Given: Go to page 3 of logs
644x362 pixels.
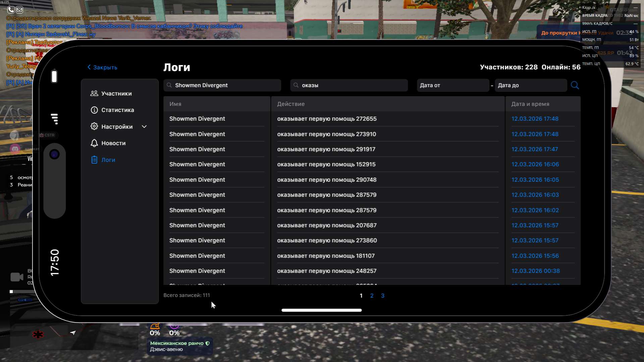Looking at the screenshot, I should pyautogui.click(x=383, y=296).
